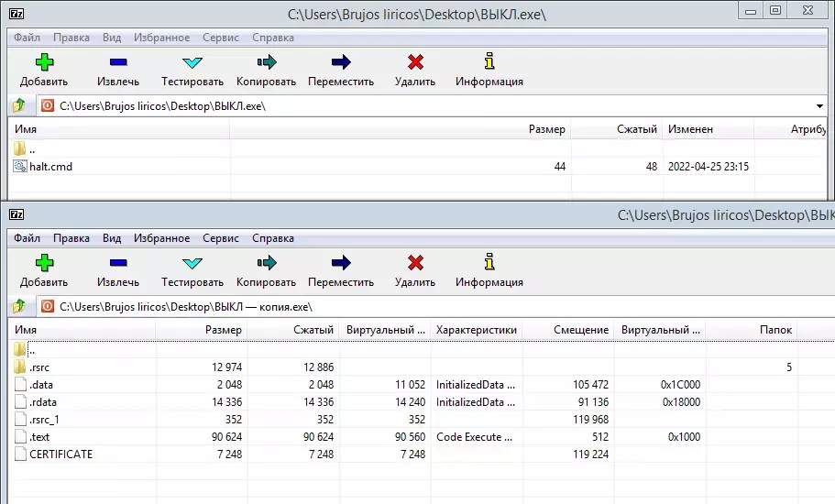Open Файл menu in bottom window
This screenshot has width=835, height=504.
[27, 238]
